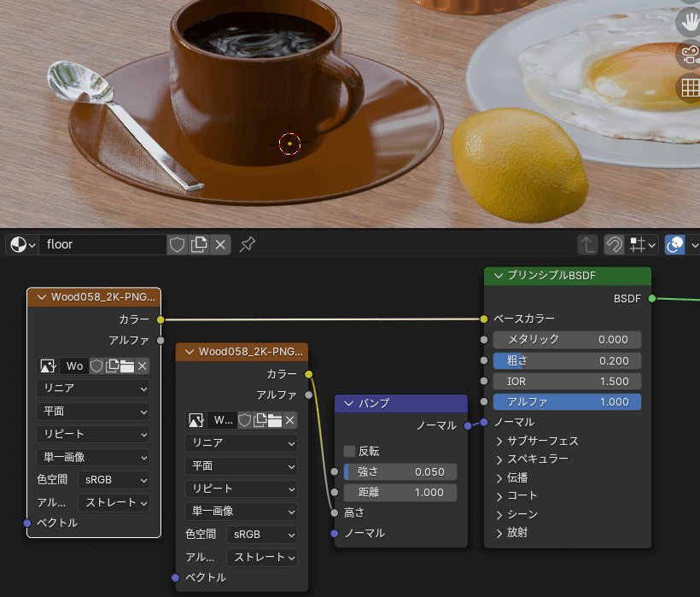Switch orthographic grid gizmo in viewport
This screenshot has height=597, width=700.
690,87
